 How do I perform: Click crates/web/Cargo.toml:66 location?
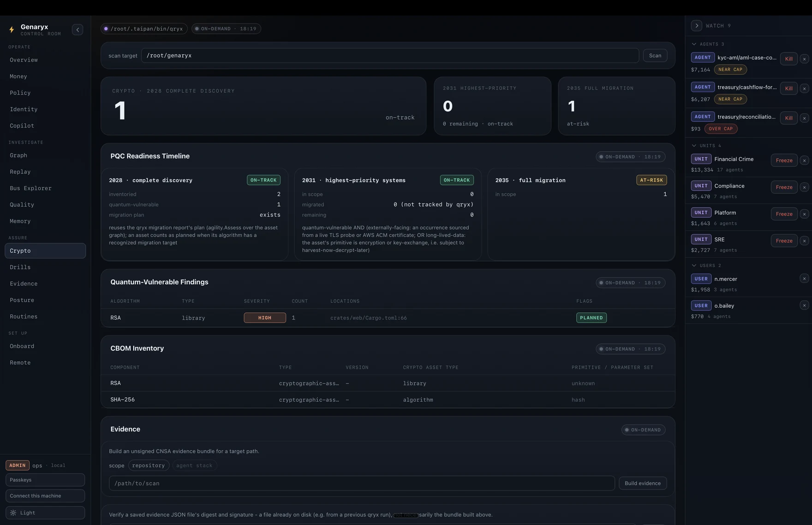[369, 318]
